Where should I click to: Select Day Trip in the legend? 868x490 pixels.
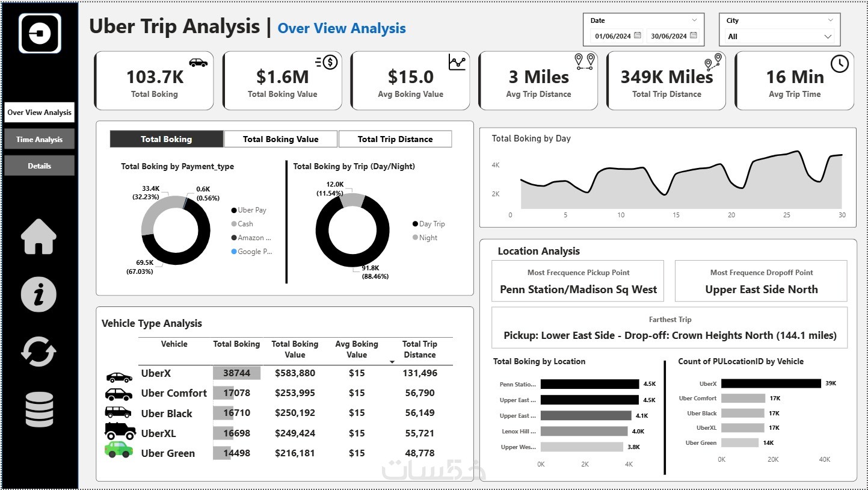tap(428, 224)
